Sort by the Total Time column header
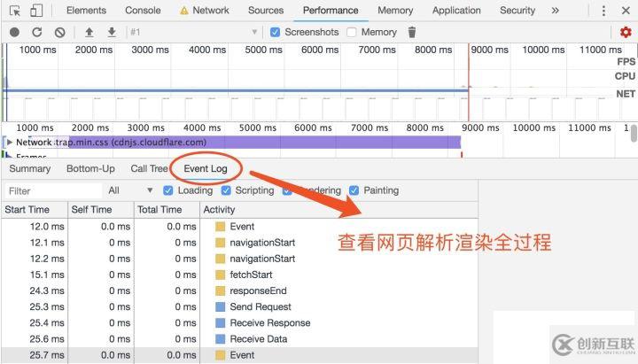The image size is (638, 364). (167, 210)
